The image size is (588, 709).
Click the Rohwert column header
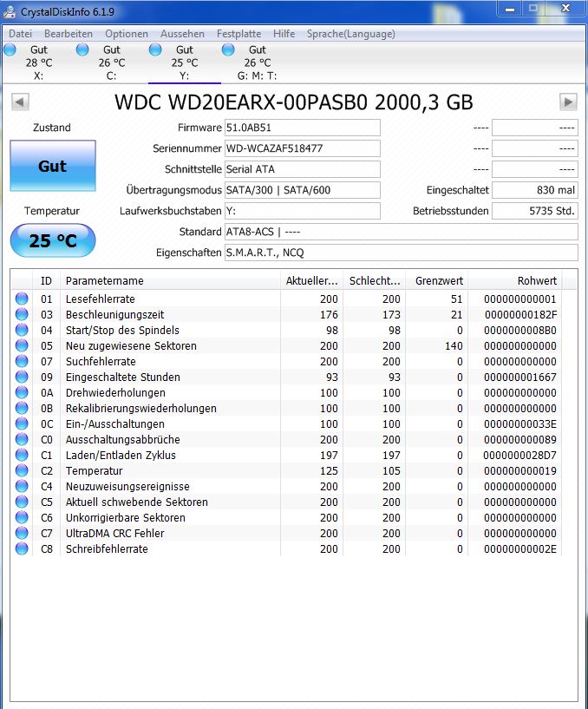[x=515, y=281]
